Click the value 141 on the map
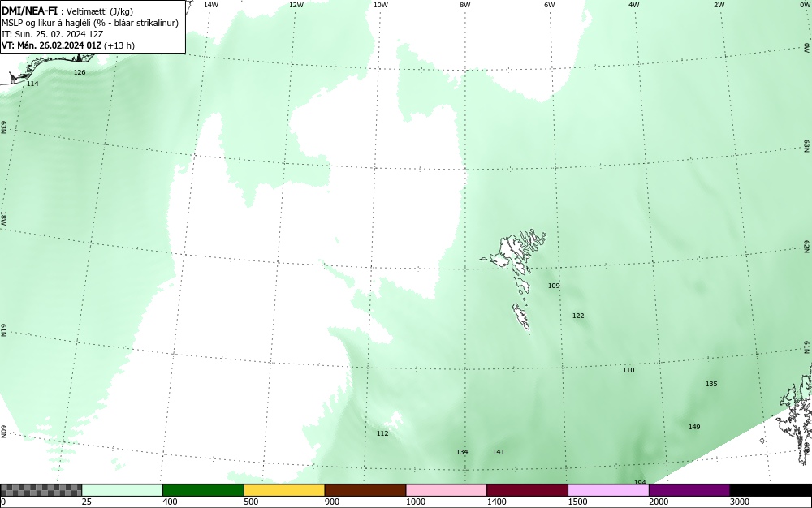The height and width of the screenshot is (508, 812). tap(499, 452)
